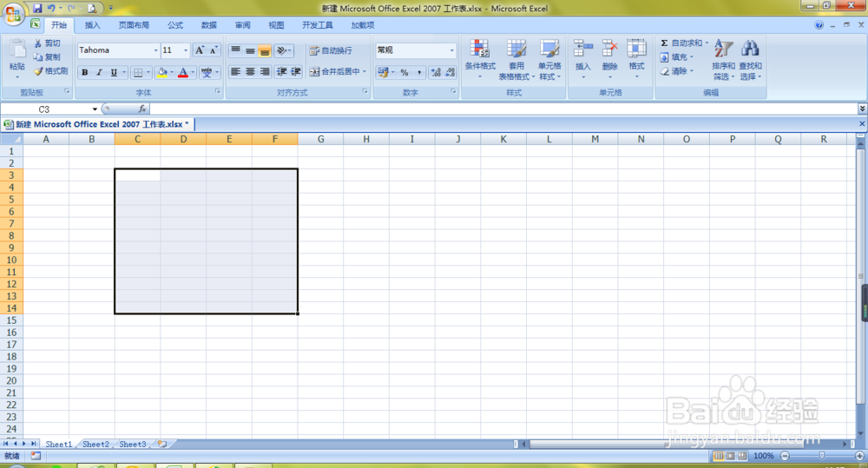Image resolution: width=868 pixels, height=468 pixels.
Task: Apply the cell borders button
Action: coord(138,72)
